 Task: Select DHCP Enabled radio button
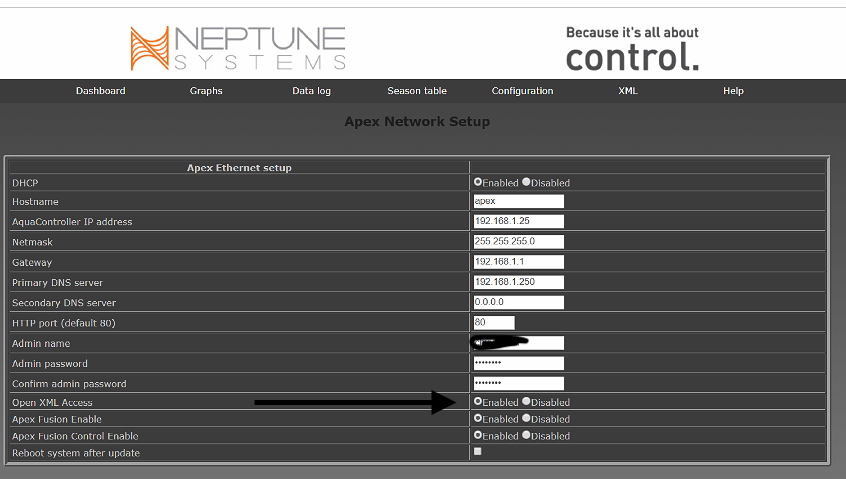coord(477,182)
